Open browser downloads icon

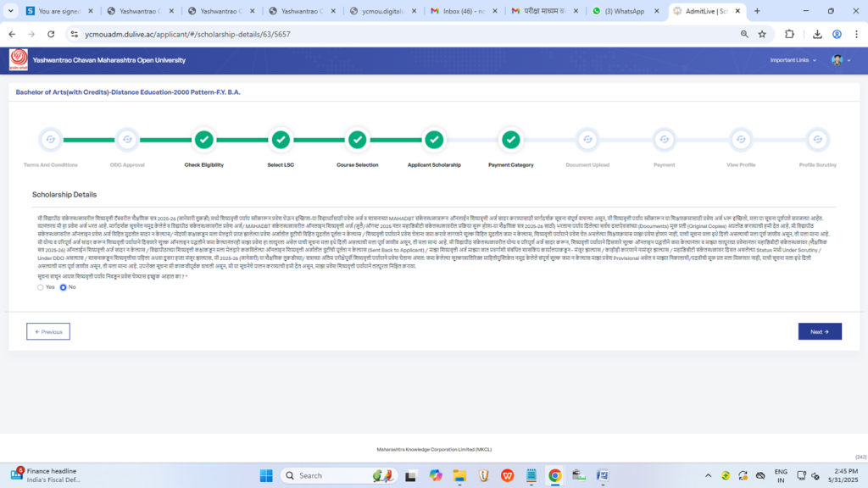817,34
